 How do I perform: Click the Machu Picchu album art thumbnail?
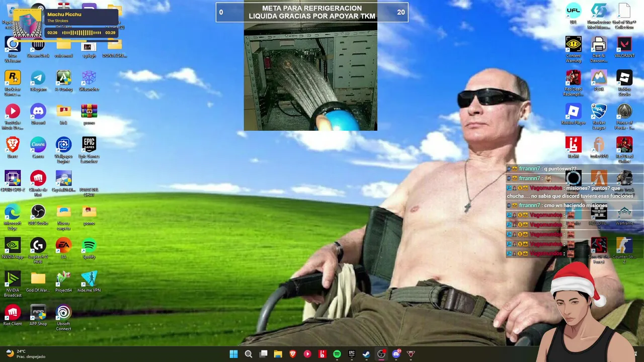coord(28,23)
